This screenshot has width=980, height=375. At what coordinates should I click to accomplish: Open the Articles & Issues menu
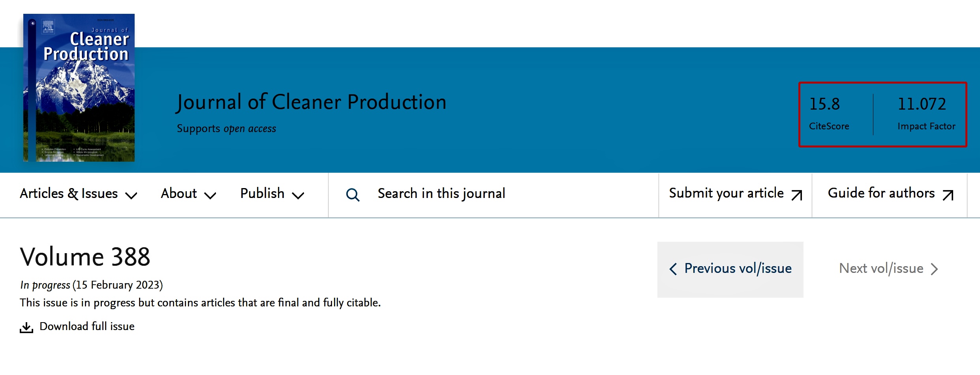[x=79, y=194]
